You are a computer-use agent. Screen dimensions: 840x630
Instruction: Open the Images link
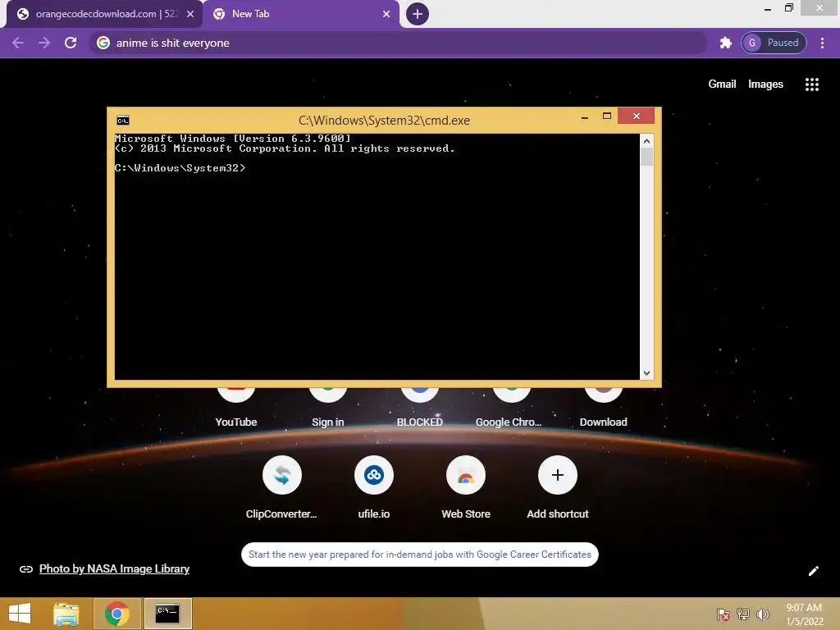tap(765, 84)
